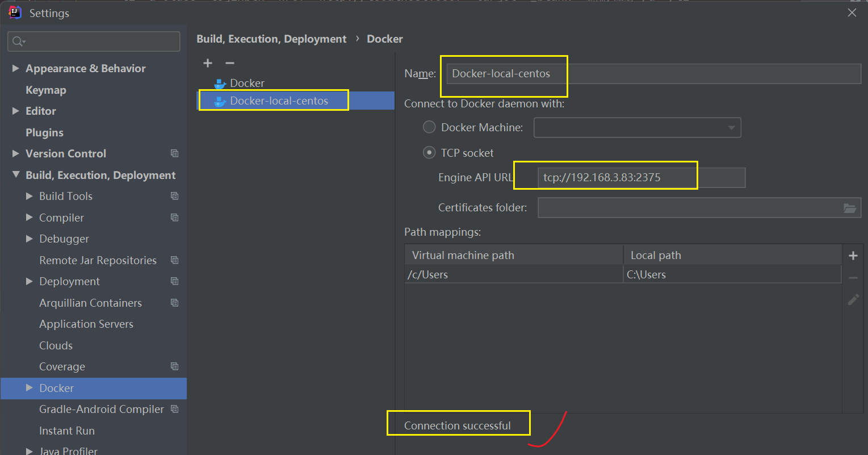Remove path mapping with minus button

coord(853,278)
